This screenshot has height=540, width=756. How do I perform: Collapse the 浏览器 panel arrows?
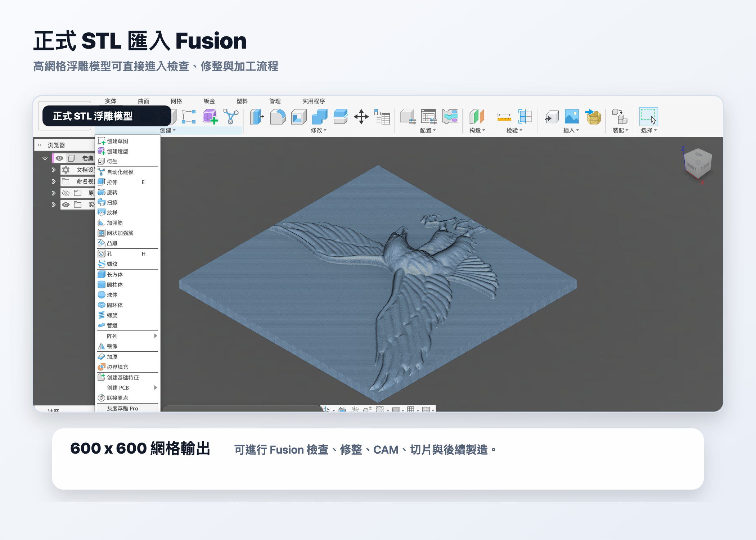click(x=40, y=145)
